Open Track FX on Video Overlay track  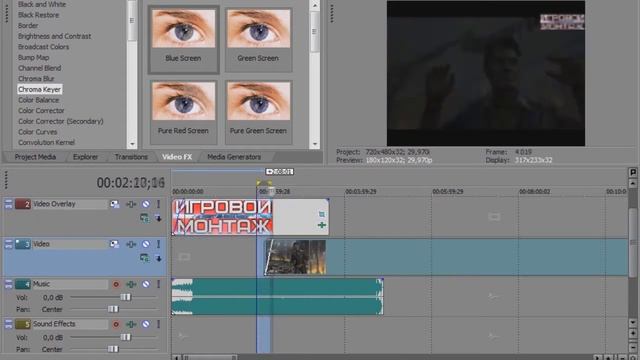(x=131, y=204)
